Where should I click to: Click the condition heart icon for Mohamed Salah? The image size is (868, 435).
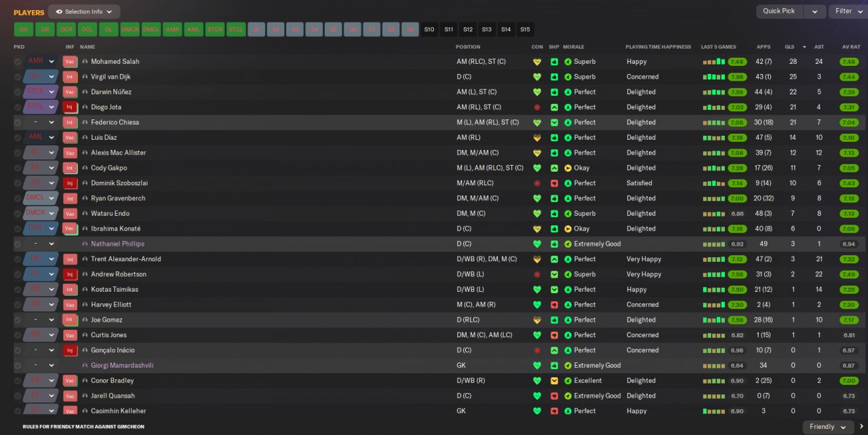coord(537,62)
